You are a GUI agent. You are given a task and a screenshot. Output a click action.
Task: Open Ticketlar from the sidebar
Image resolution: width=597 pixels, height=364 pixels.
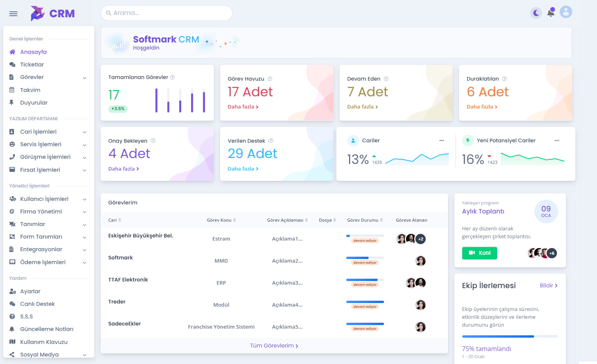click(x=32, y=64)
